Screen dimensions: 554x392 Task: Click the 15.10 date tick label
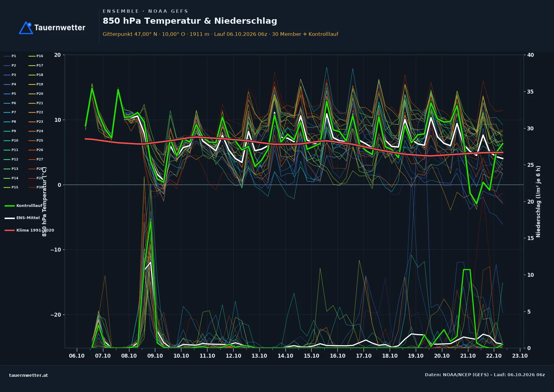(311, 356)
